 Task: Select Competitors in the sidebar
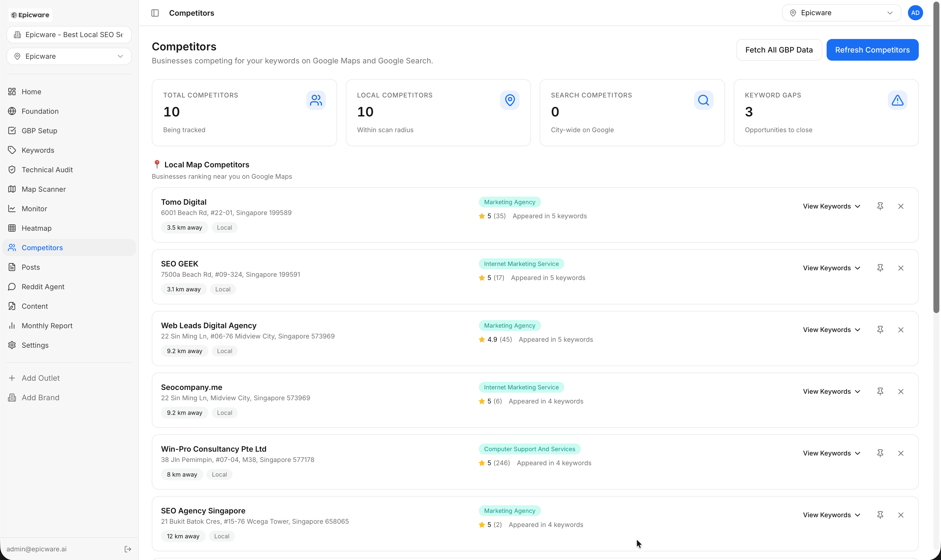pyautogui.click(x=69, y=248)
